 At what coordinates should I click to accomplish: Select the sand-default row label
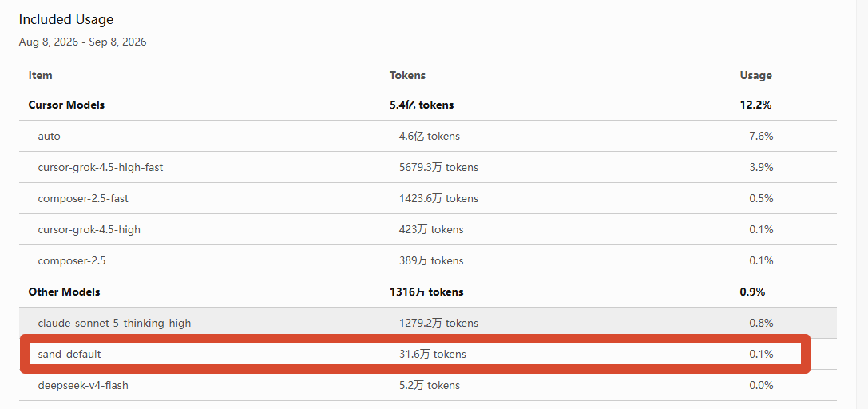point(69,354)
